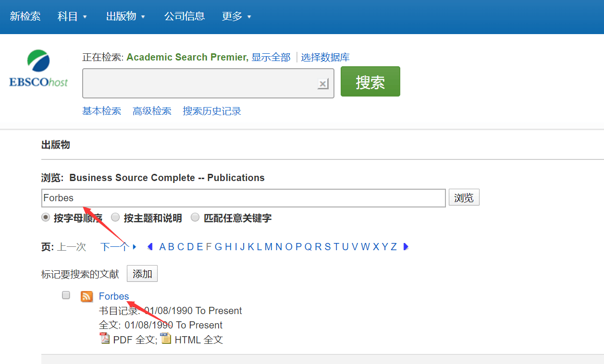This screenshot has width=604, height=364.
Task: Jump to letter H publications
Action: tap(228, 247)
